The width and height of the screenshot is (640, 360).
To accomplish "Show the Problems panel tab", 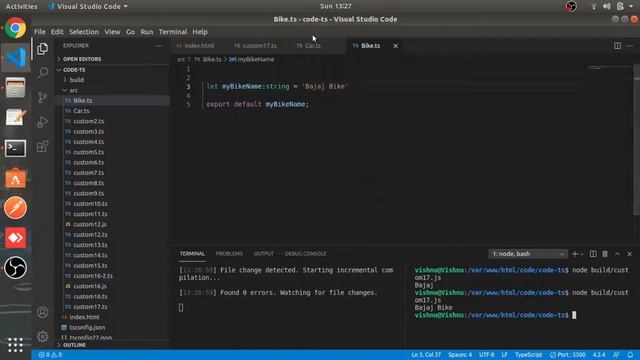I will [x=229, y=254].
